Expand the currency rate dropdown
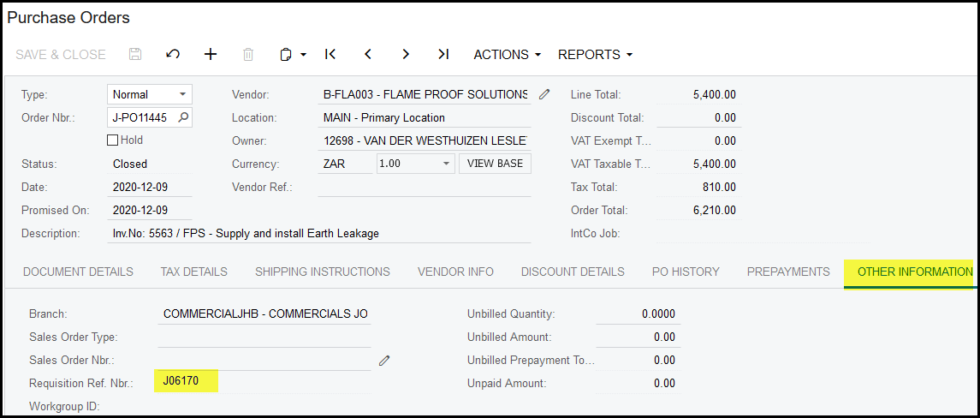Viewport: 980px width, 418px height. [x=446, y=164]
